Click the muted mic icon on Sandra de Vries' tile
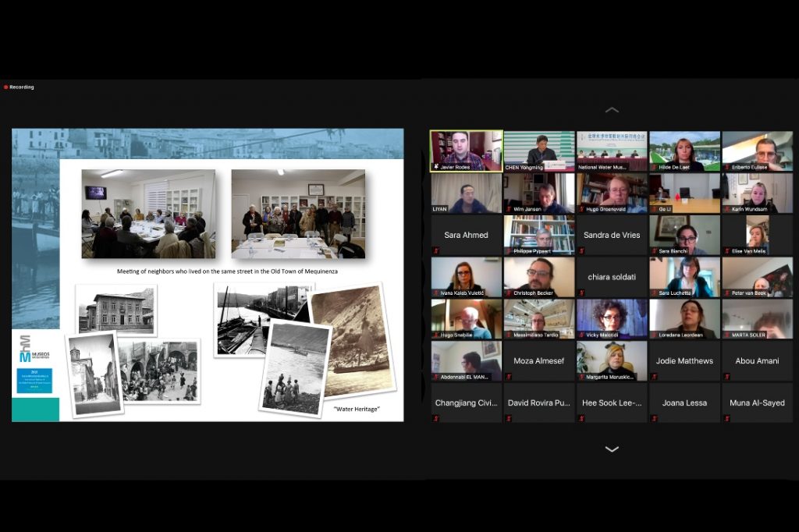The image size is (799, 532). 581,250
